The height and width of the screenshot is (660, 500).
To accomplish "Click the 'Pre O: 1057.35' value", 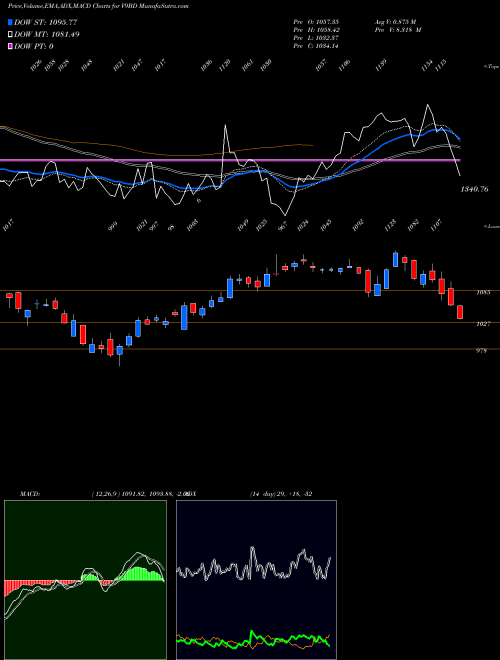I will (316, 21).
